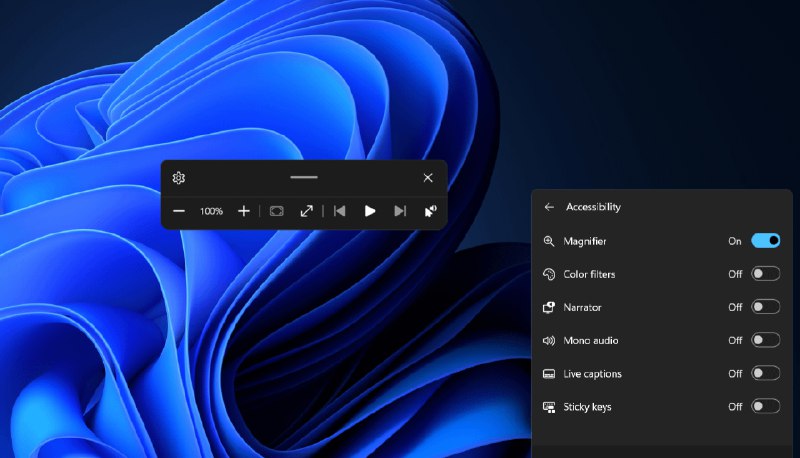The image size is (800, 458).
Task: Click the Magnifier magnifying glass icon
Action: 549,241
